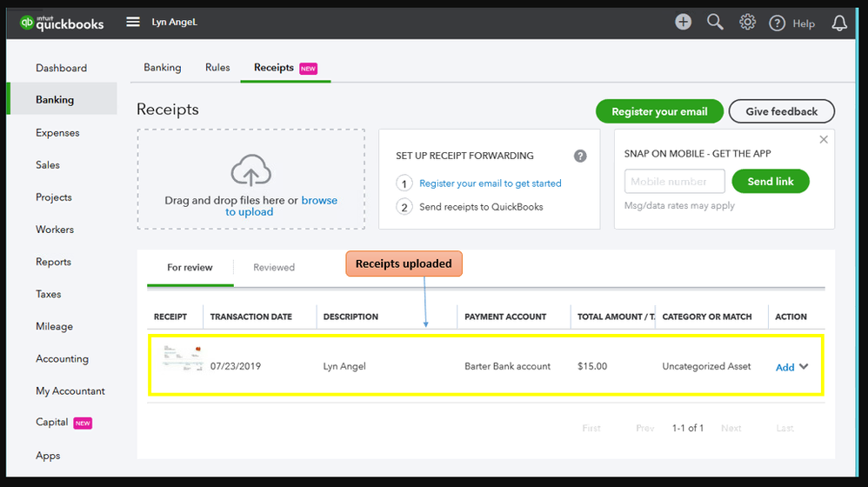Open Help from the header
The width and height of the screenshot is (868, 487).
791,23
